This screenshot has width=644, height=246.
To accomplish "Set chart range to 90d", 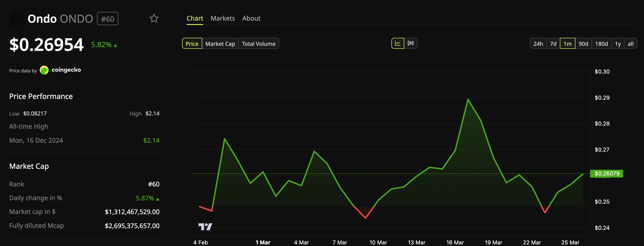I will [x=583, y=44].
